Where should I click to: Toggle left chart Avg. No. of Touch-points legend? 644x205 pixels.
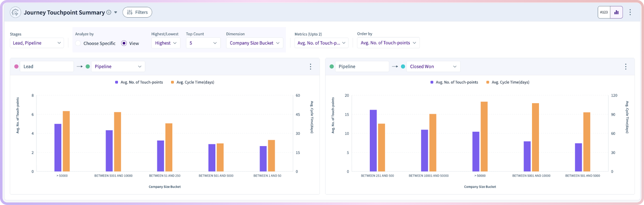(139, 82)
